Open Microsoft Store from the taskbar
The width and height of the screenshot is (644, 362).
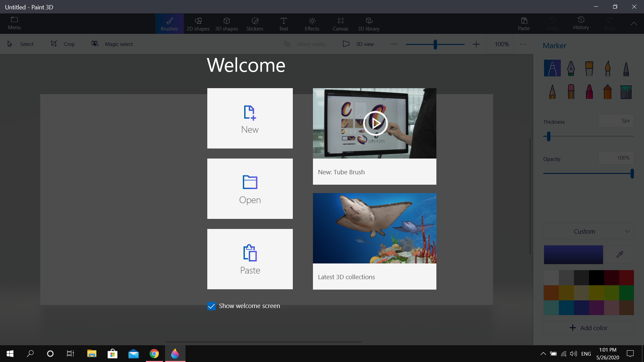112,354
